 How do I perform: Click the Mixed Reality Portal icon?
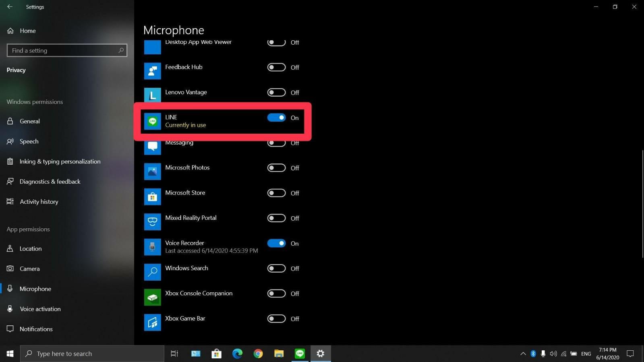pos(152,222)
